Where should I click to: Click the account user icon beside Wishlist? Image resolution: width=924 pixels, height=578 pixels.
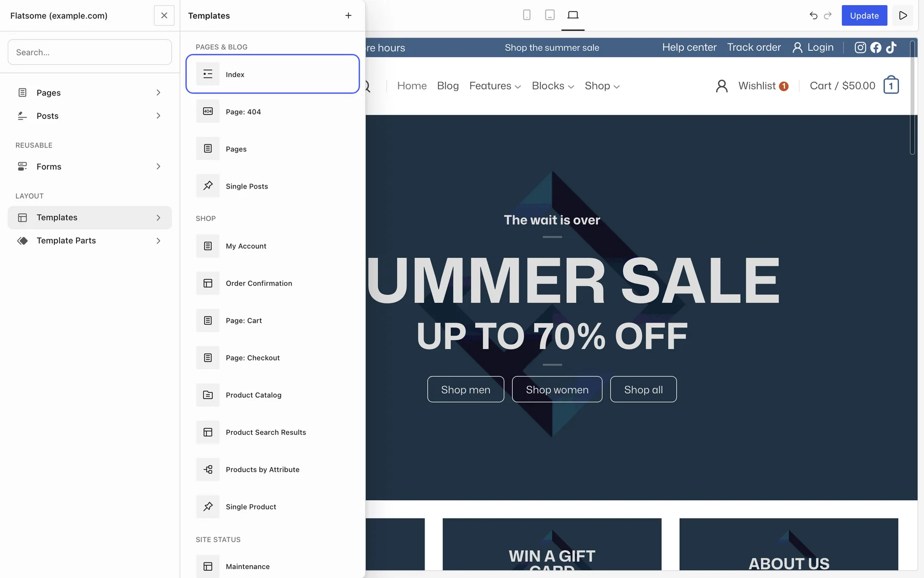click(722, 86)
